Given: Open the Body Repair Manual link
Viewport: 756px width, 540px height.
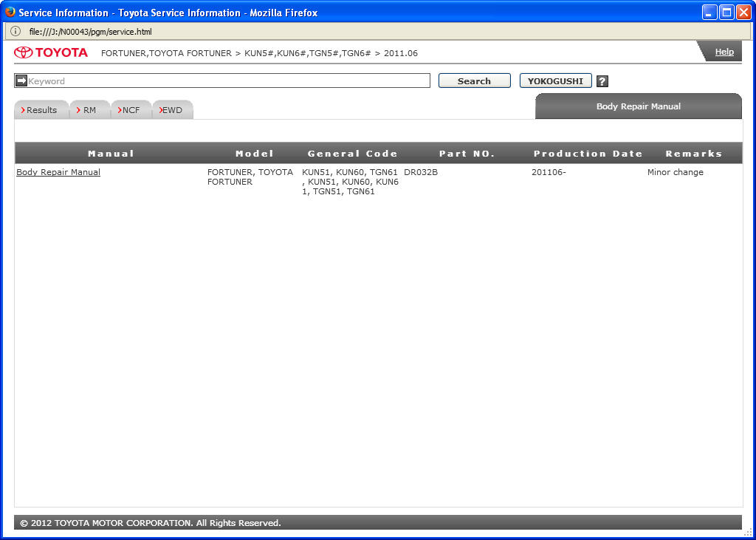Looking at the screenshot, I should point(58,172).
